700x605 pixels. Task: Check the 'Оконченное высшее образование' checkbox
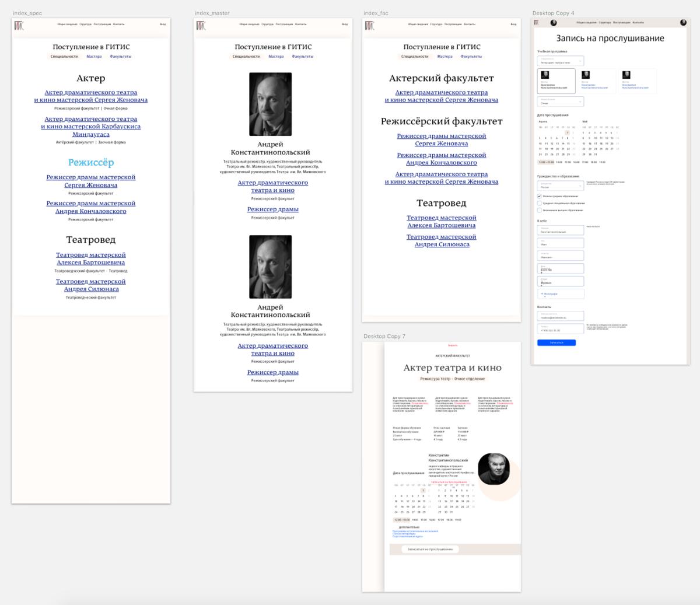tap(540, 211)
